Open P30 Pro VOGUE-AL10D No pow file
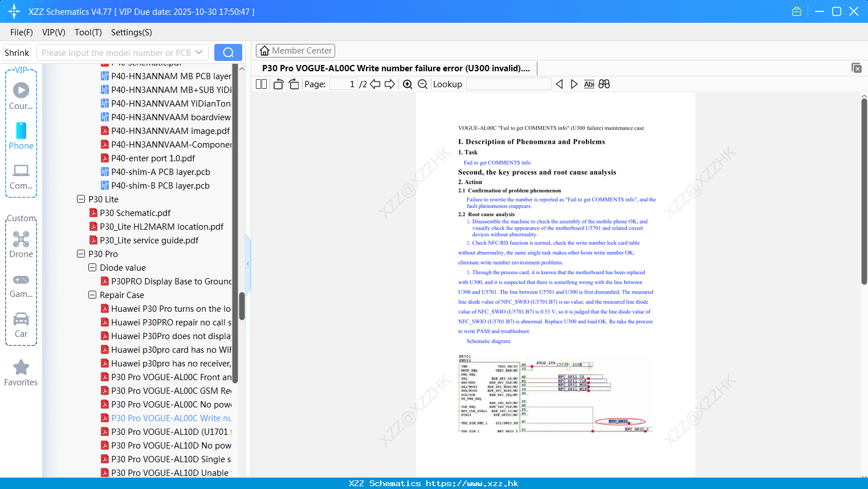Image resolution: width=868 pixels, height=489 pixels. (166, 445)
